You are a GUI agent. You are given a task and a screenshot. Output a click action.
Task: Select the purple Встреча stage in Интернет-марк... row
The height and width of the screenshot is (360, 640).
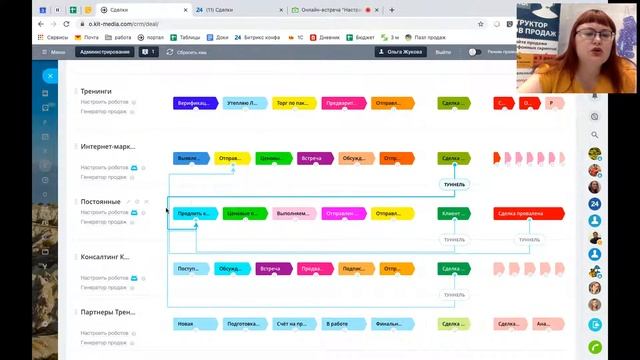click(315, 158)
